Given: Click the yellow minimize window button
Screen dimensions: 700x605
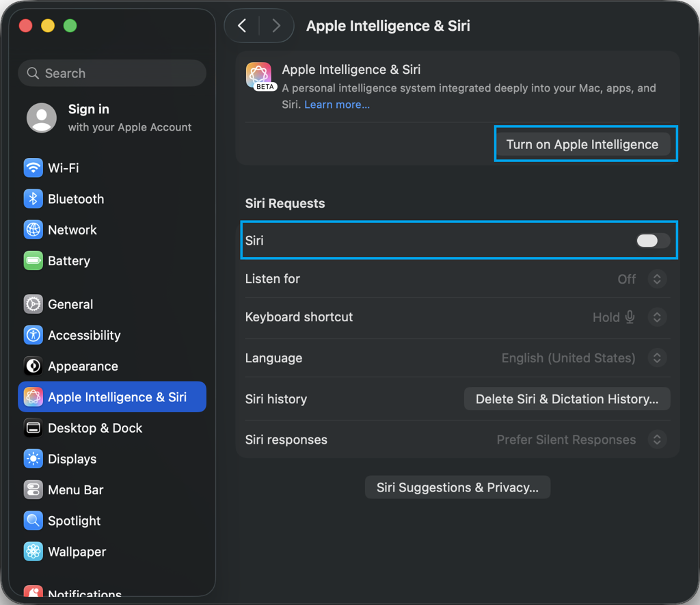Looking at the screenshot, I should [48, 25].
